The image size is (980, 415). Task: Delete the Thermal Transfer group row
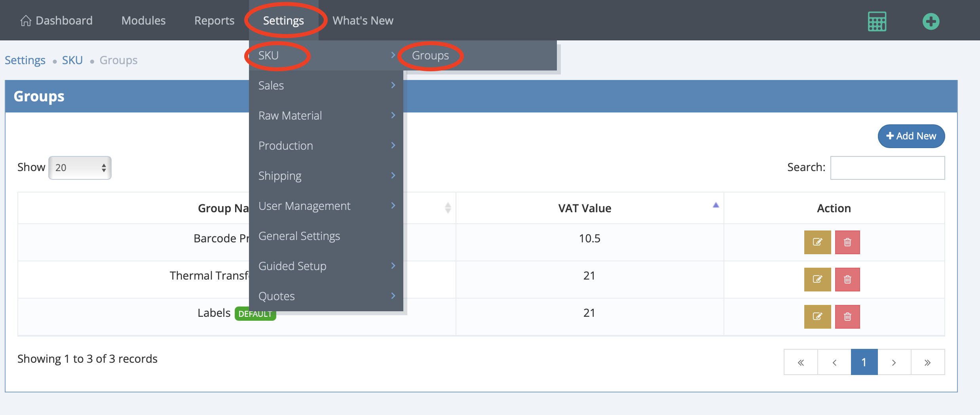[847, 279]
